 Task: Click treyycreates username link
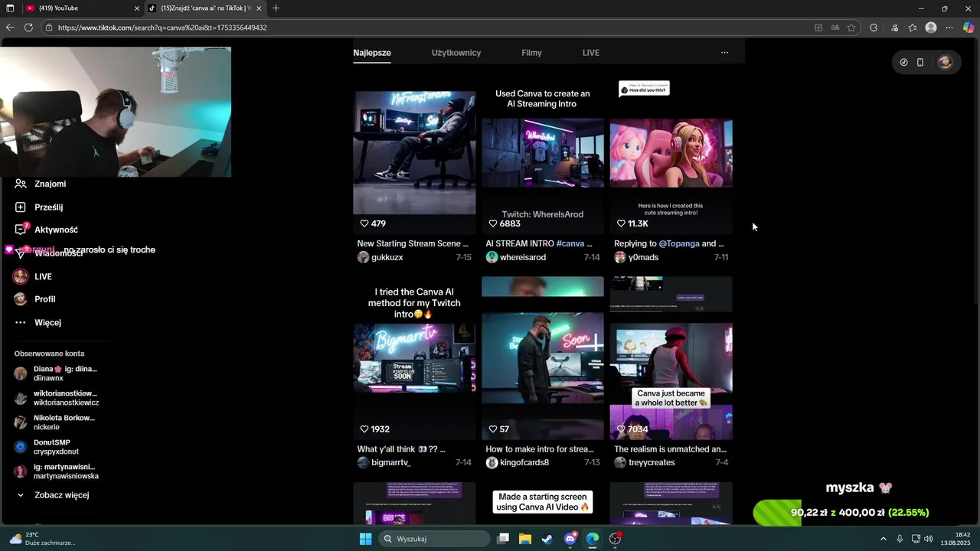(x=652, y=463)
